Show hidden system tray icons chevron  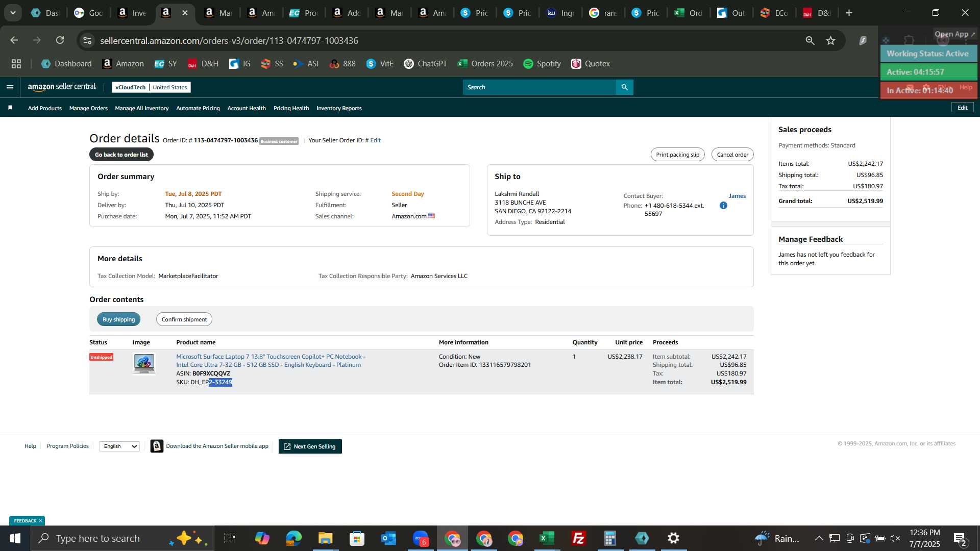pyautogui.click(x=819, y=538)
